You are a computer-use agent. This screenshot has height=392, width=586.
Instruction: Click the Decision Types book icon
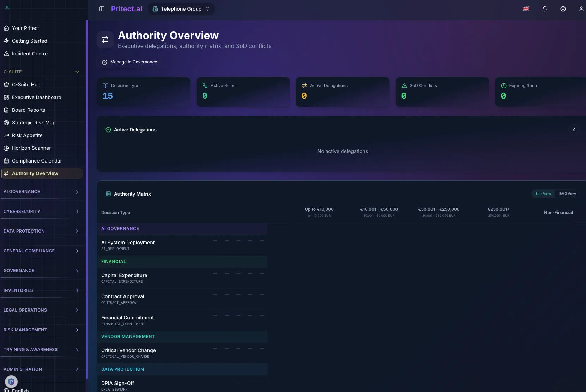(105, 86)
